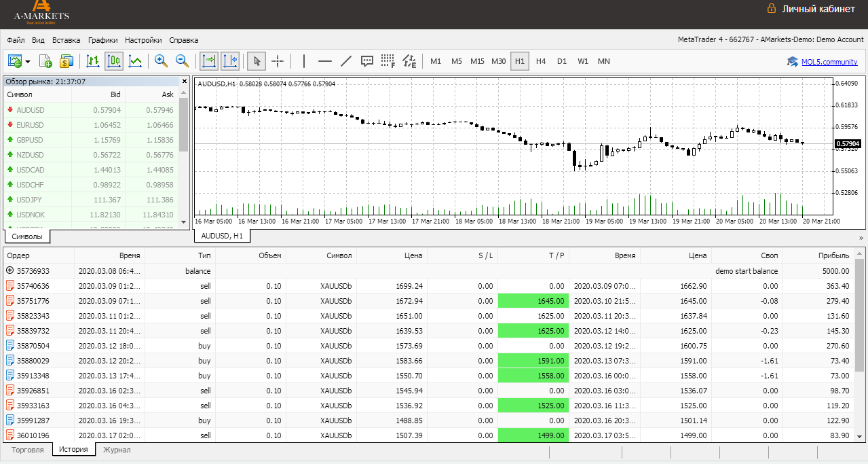This screenshot has height=464, width=868.
Task: Open new chart dropdown arrow
Action: [28, 62]
